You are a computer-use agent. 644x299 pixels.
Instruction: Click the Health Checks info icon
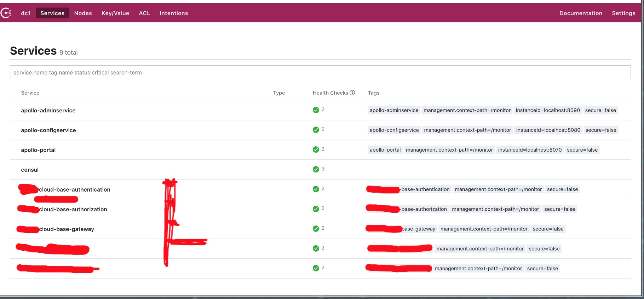pyautogui.click(x=352, y=93)
